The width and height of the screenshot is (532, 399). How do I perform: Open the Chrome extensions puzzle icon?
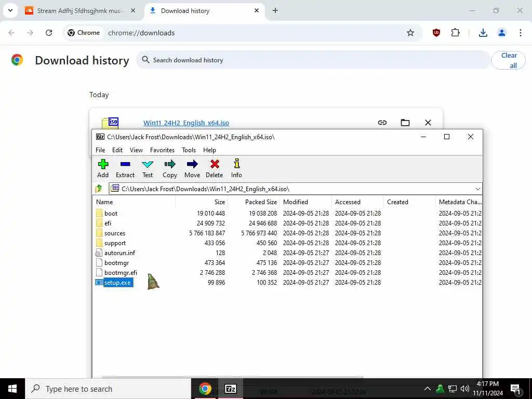tap(455, 33)
